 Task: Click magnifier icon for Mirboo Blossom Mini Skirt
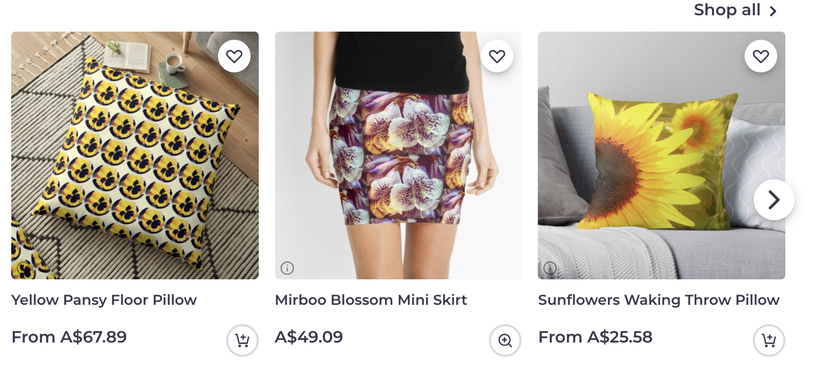point(505,340)
